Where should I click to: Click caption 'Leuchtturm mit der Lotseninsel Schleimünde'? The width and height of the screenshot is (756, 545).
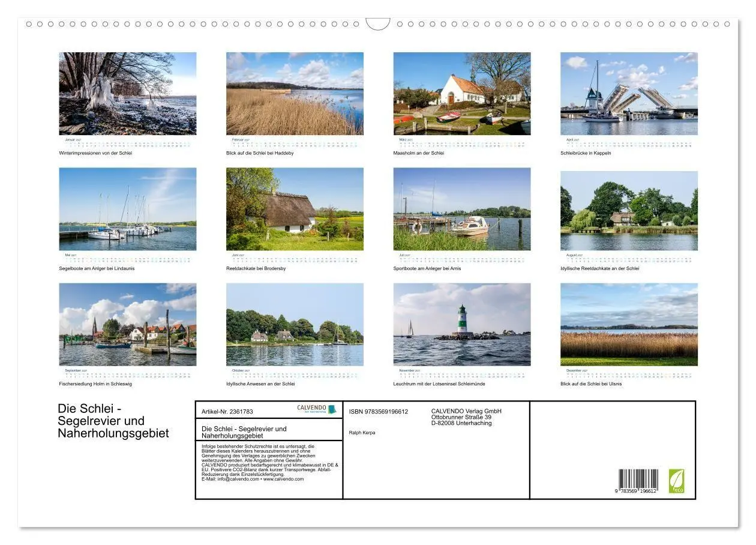click(439, 384)
